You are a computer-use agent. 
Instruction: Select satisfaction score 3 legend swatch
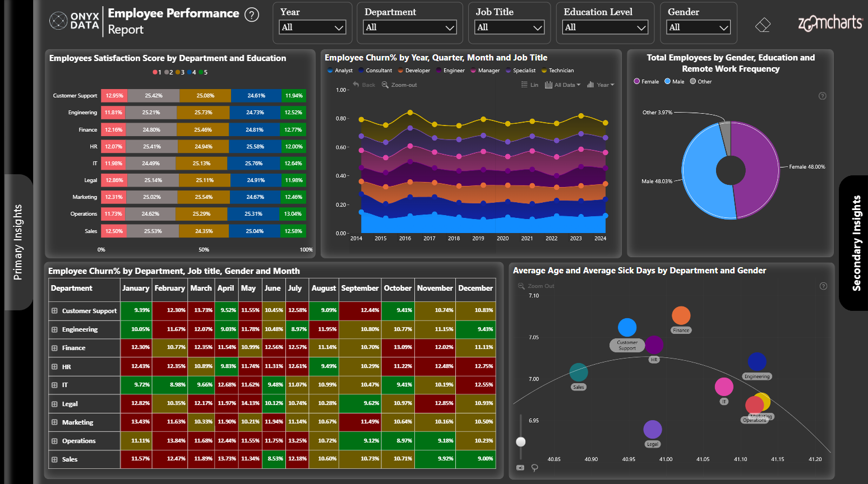[x=178, y=72]
